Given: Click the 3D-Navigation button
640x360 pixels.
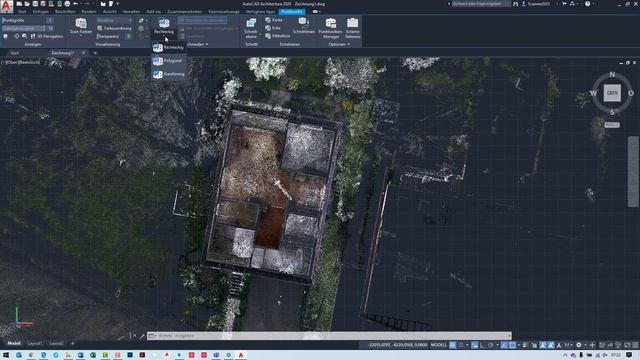Looking at the screenshot, I should point(47,36).
